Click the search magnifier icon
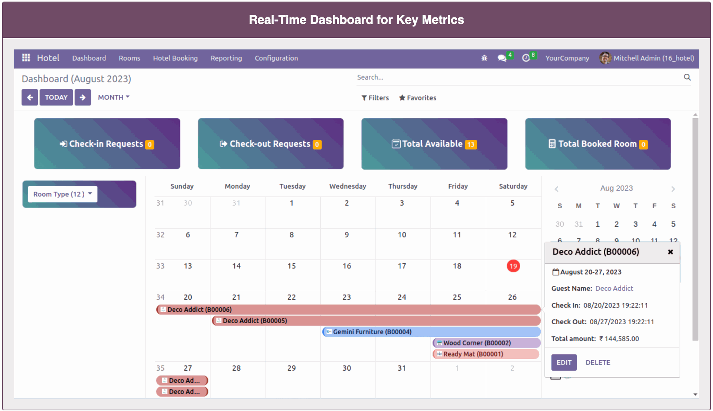 click(x=687, y=77)
